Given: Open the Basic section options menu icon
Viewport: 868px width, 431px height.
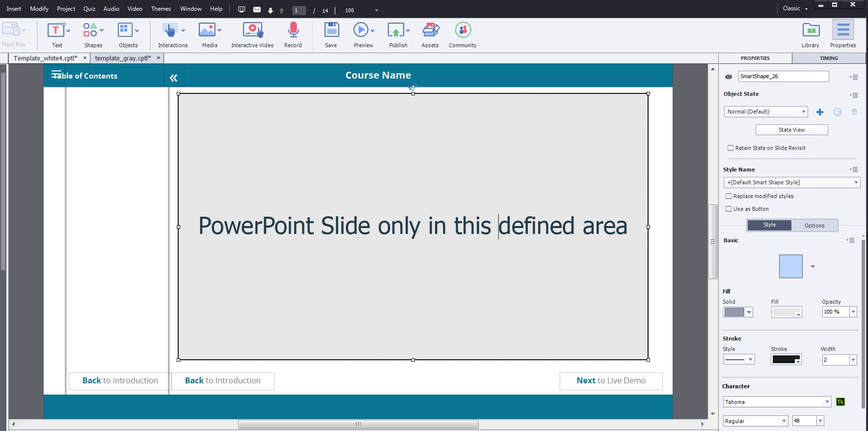Looking at the screenshot, I should pyautogui.click(x=851, y=240).
